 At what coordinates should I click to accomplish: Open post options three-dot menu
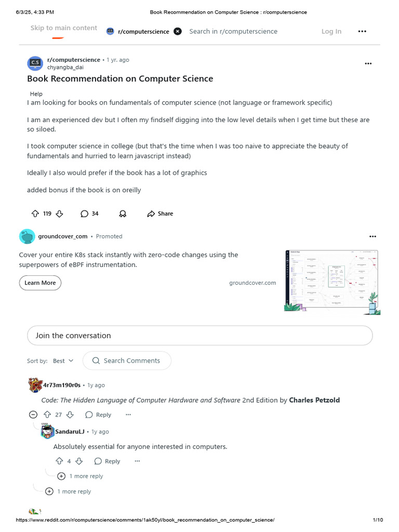pyautogui.click(x=368, y=63)
